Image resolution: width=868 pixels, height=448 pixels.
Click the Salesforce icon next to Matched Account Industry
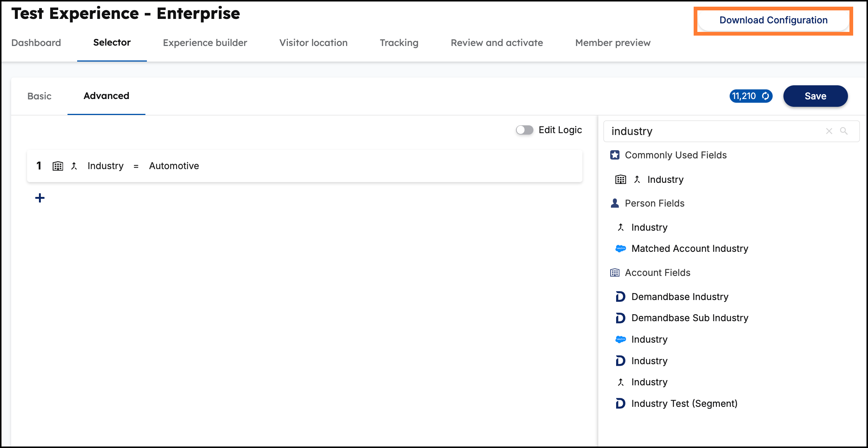click(621, 248)
